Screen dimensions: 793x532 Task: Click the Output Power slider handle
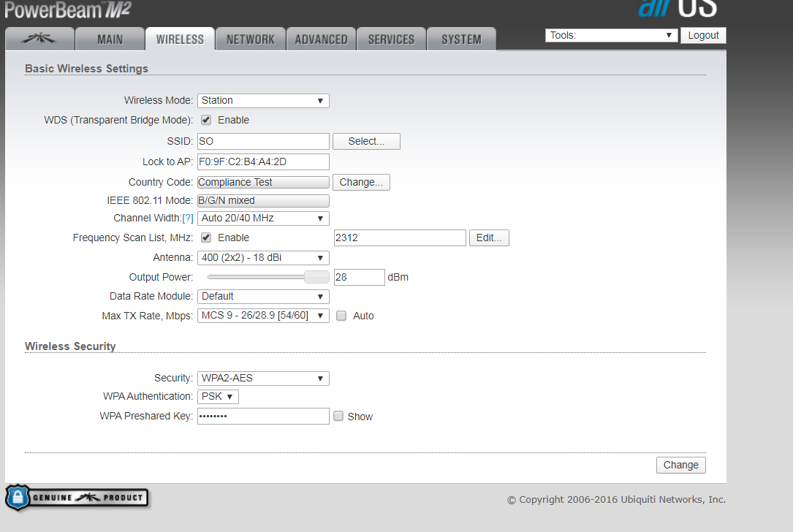pos(316,277)
